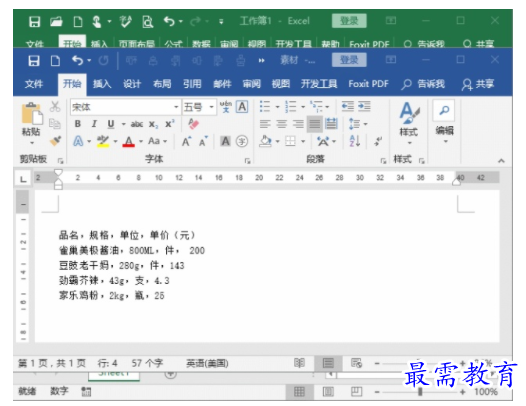This screenshot has width=526, height=406.
Task: Click the Read mode view icon in status bar
Action: (x=299, y=363)
